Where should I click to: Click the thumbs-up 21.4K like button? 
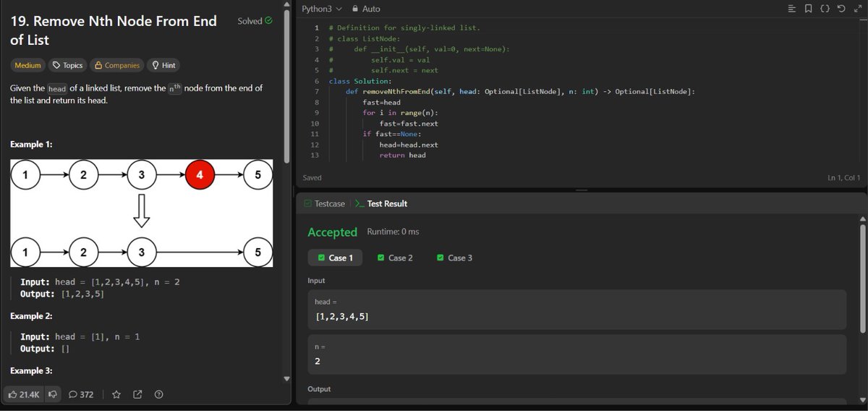click(24, 394)
